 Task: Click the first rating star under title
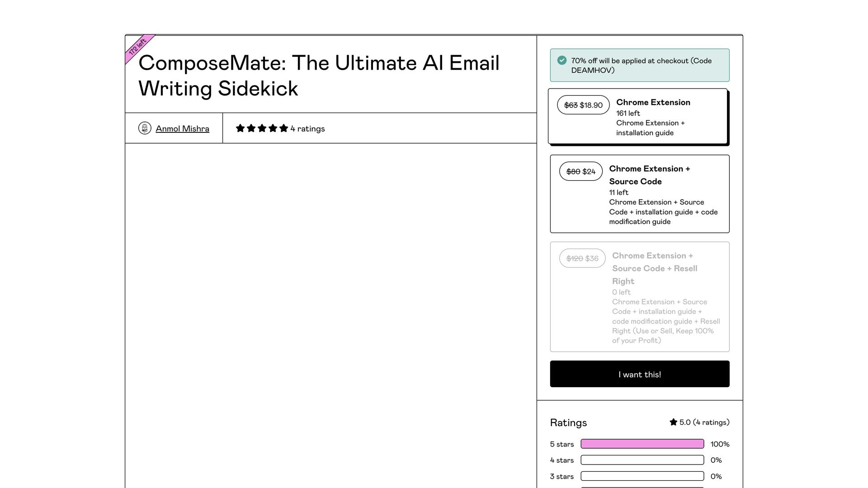pyautogui.click(x=240, y=128)
